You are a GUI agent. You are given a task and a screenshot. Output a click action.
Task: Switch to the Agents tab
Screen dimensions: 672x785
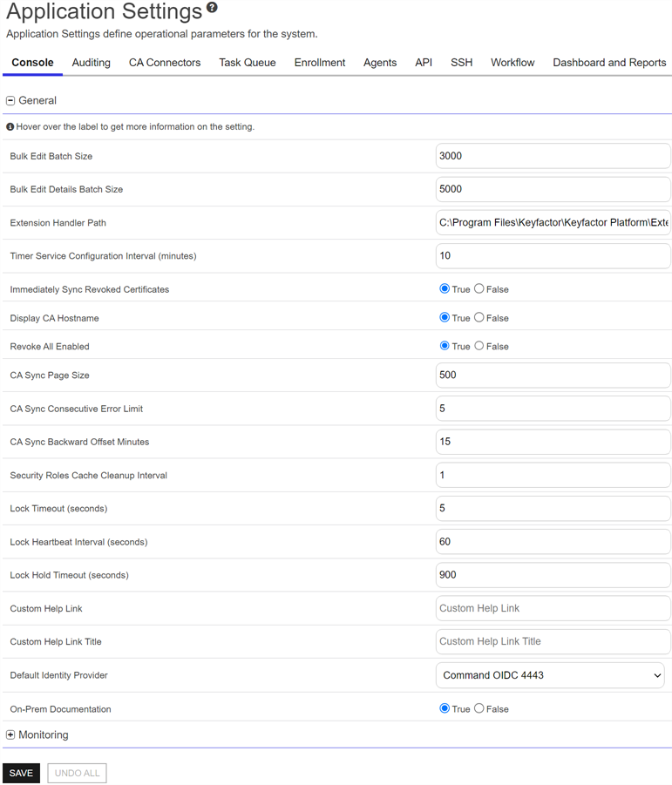pyautogui.click(x=380, y=63)
